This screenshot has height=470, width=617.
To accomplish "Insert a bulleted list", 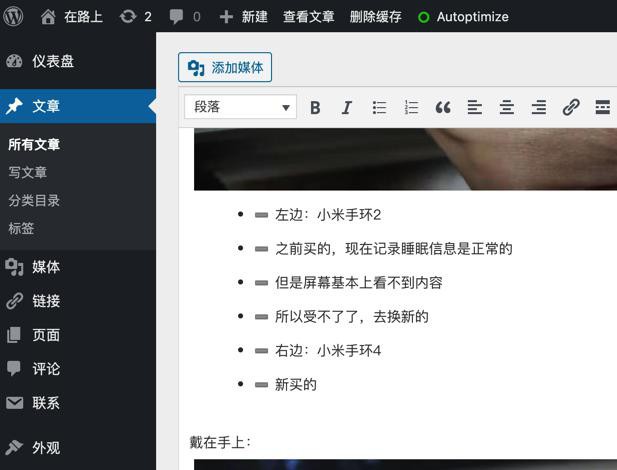I will pyautogui.click(x=379, y=107).
